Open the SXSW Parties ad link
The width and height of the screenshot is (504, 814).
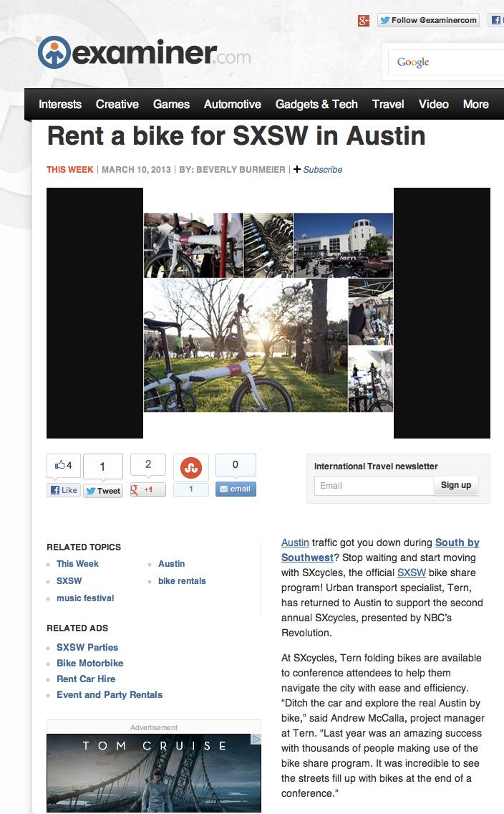tap(87, 647)
